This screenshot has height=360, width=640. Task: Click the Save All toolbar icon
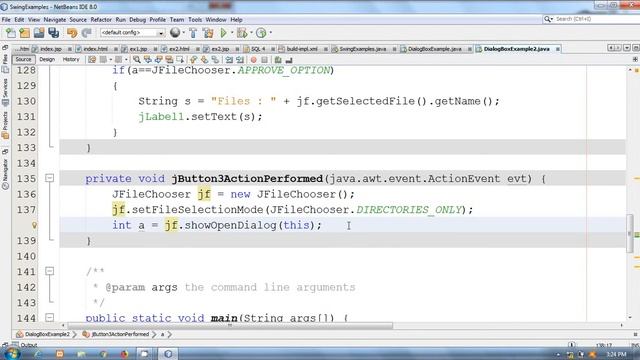[53, 33]
